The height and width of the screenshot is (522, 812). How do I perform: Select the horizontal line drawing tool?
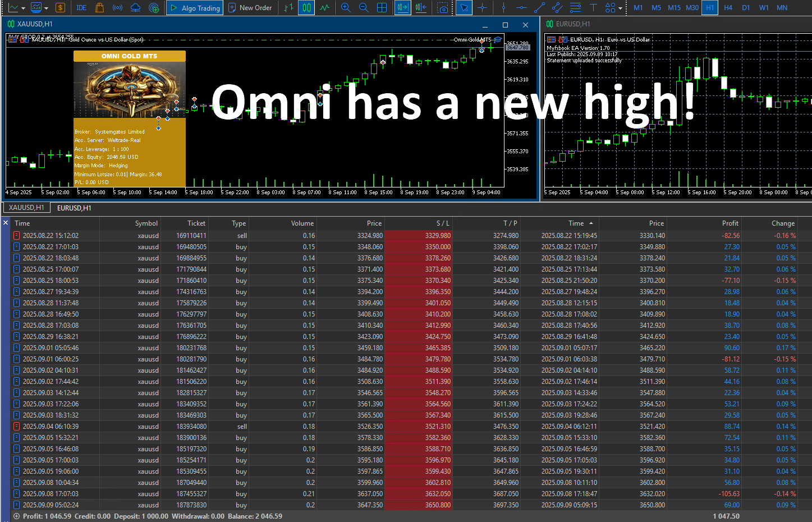(521, 8)
